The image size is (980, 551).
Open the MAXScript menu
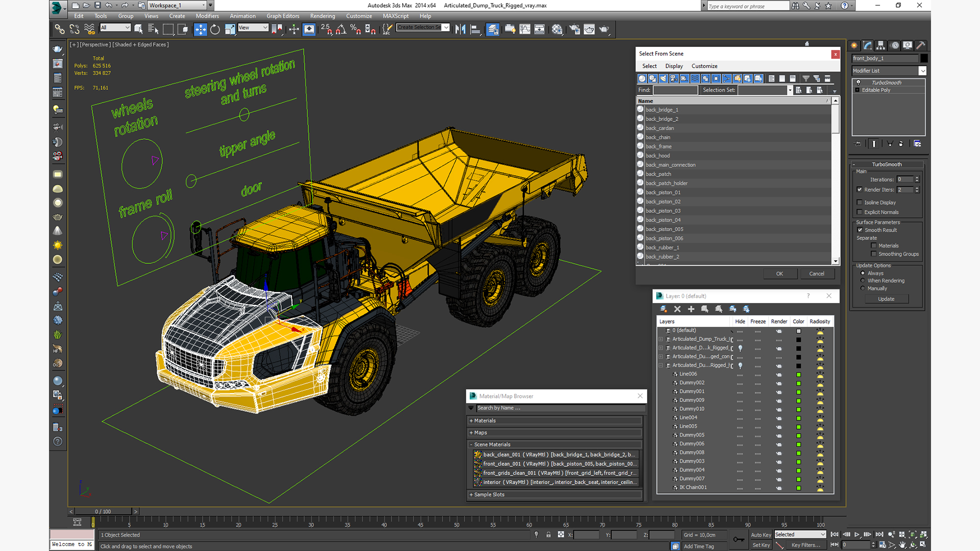[396, 16]
